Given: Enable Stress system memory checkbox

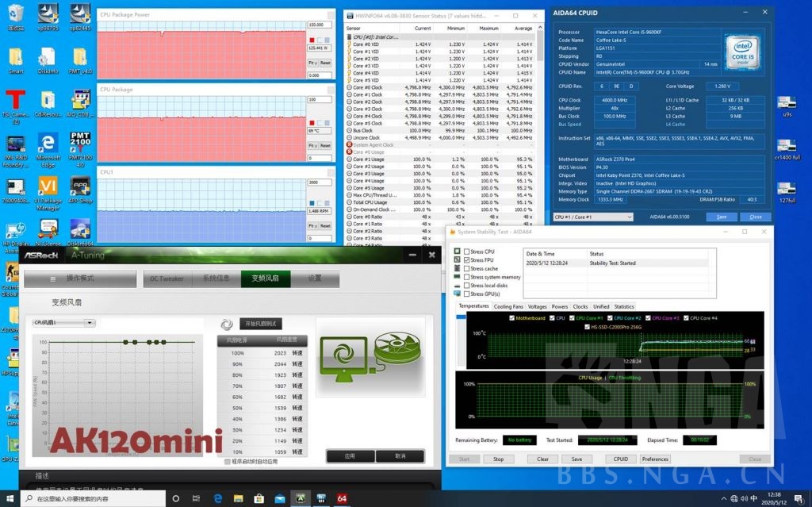Looking at the screenshot, I should [466, 277].
